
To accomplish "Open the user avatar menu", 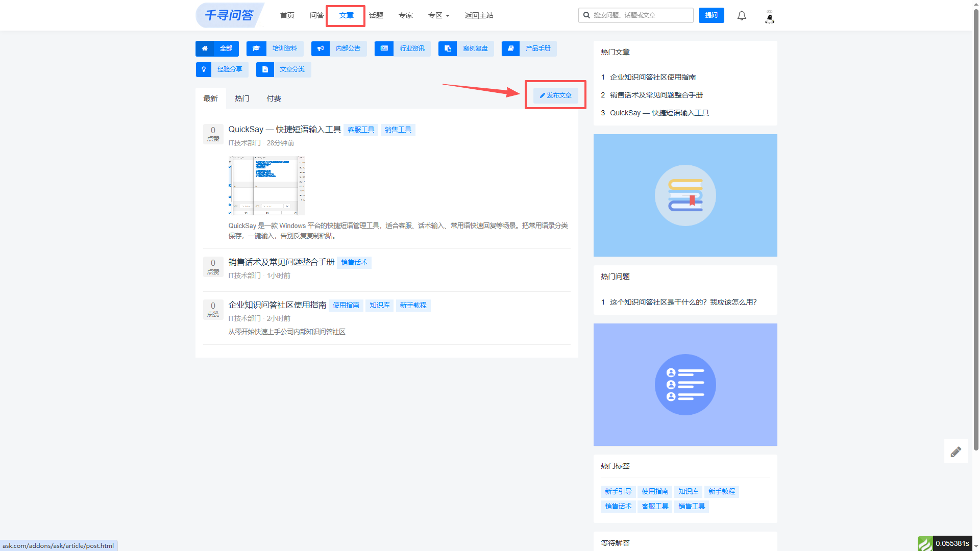I will pos(769,16).
